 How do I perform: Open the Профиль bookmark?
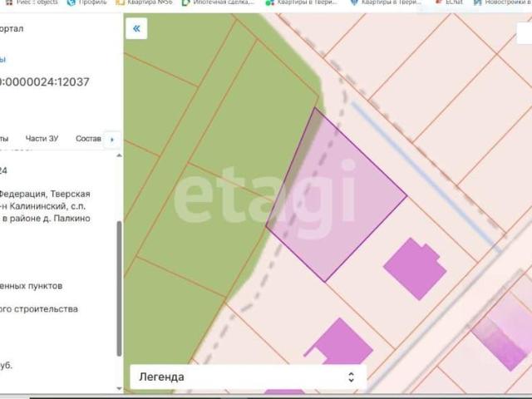coord(87,2)
